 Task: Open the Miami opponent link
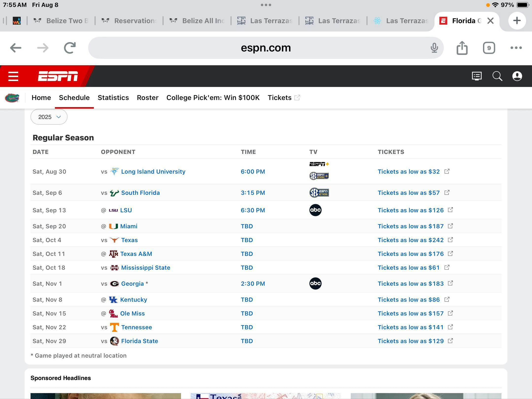coord(129,226)
